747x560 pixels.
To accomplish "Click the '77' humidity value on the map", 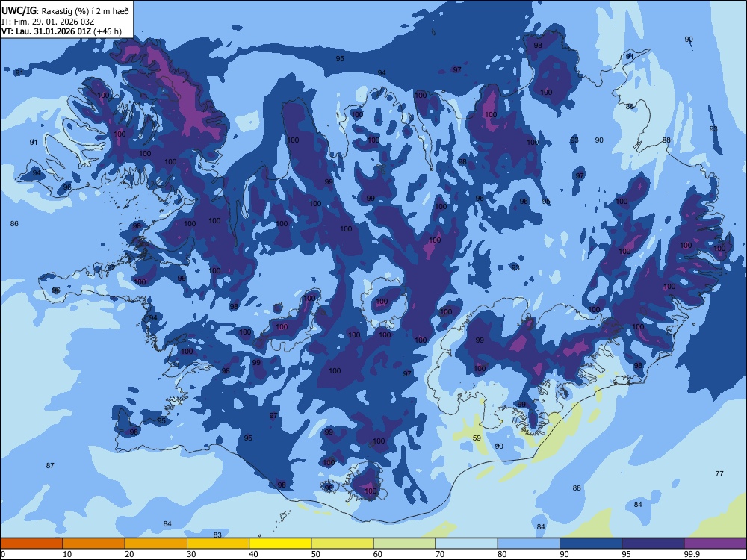I will pyautogui.click(x=719, y=473).
